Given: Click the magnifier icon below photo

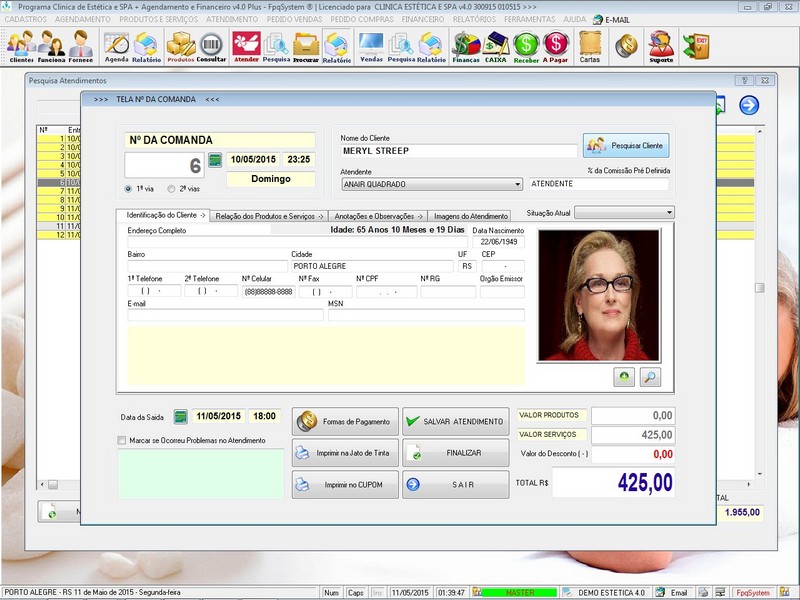Looking at the screenshot, I should click(650, 377).
